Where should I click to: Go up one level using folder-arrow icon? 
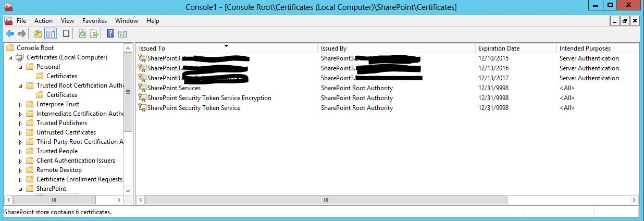(38, 34)
